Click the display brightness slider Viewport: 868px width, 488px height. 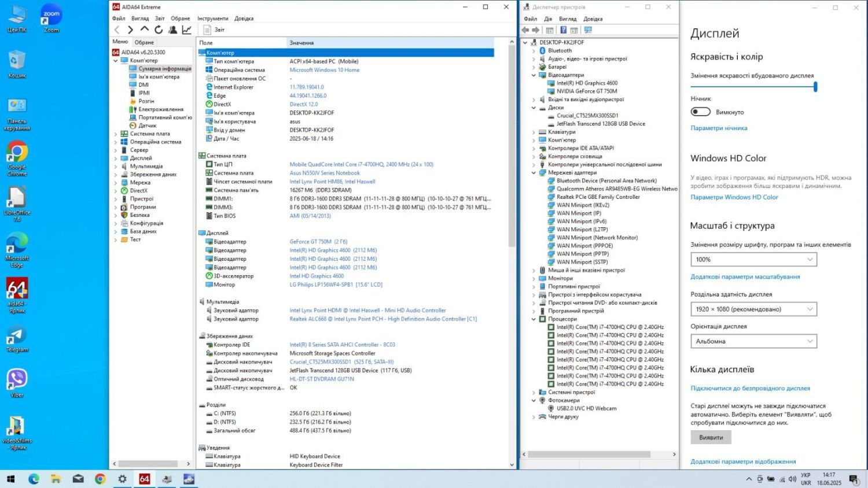(752, 87)
